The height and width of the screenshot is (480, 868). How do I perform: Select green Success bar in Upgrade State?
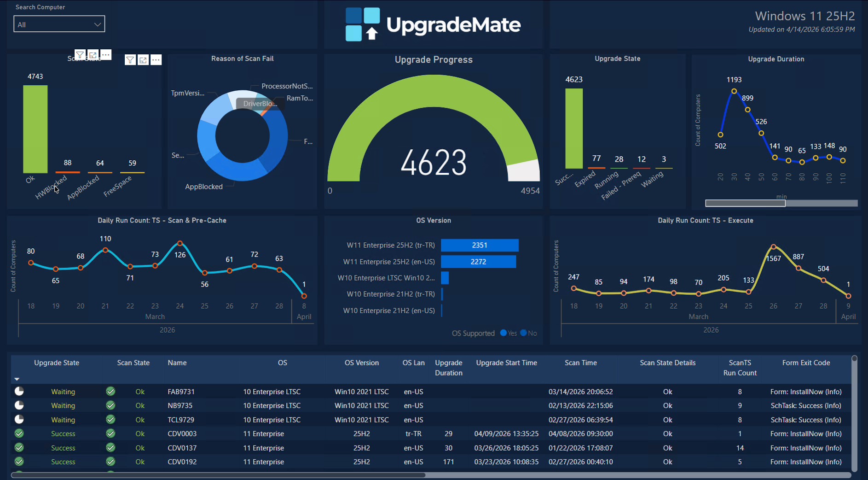click(x=574, y=129)
